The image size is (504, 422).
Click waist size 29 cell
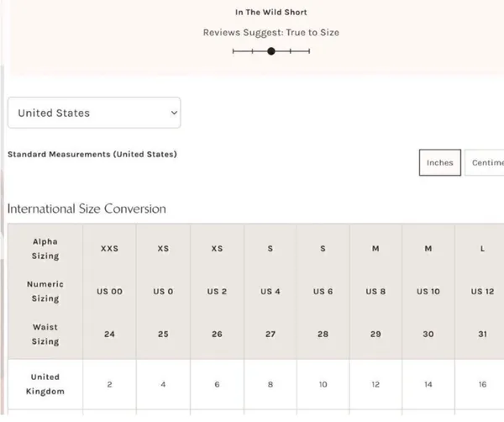(375, 335)
